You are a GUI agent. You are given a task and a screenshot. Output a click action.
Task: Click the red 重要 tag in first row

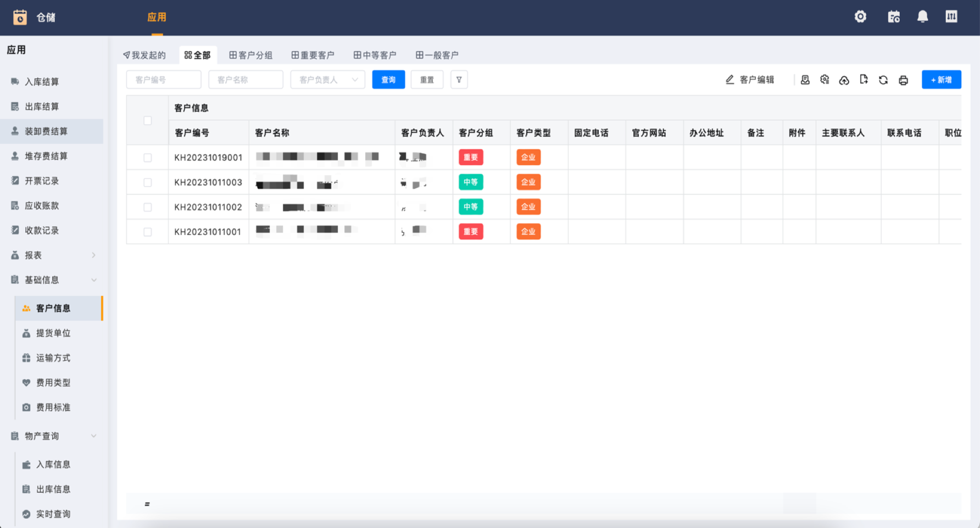coord(471,158)
